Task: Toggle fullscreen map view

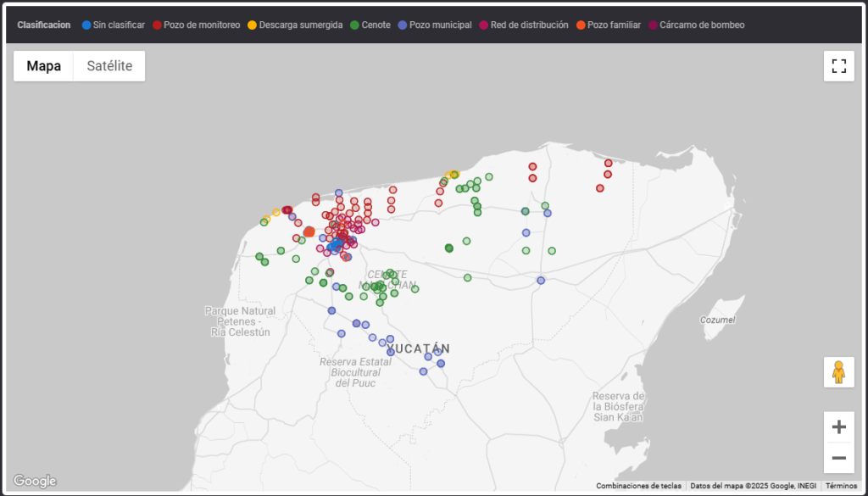Action: (838, 66)
